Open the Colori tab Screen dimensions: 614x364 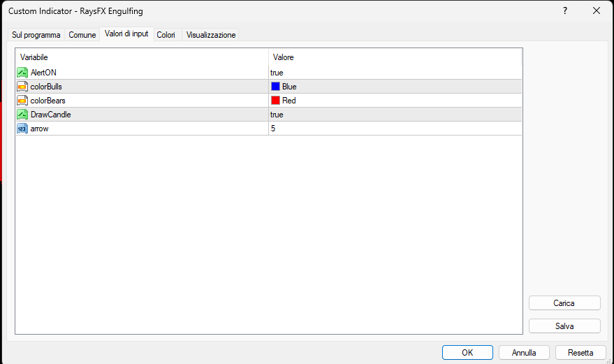point(166,35)
